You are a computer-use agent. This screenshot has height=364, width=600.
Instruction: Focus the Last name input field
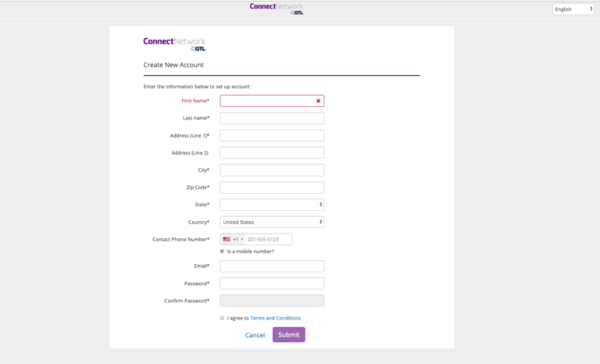[272, 118]
